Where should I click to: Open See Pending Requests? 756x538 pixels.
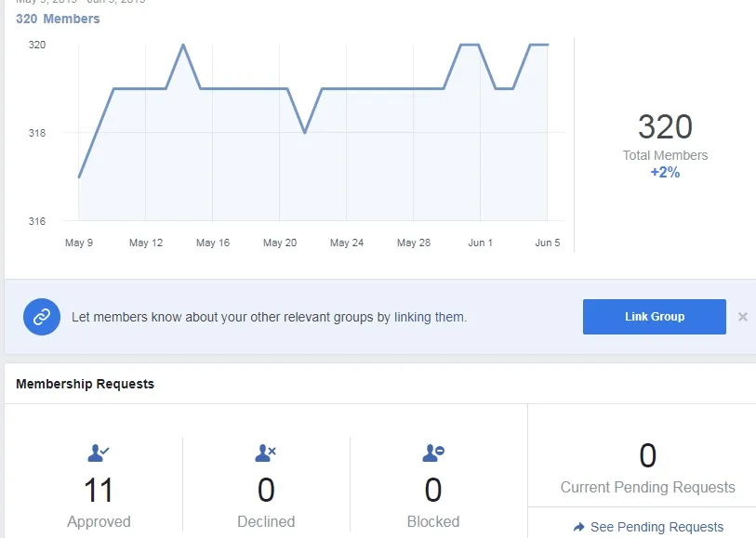(649, 527)
